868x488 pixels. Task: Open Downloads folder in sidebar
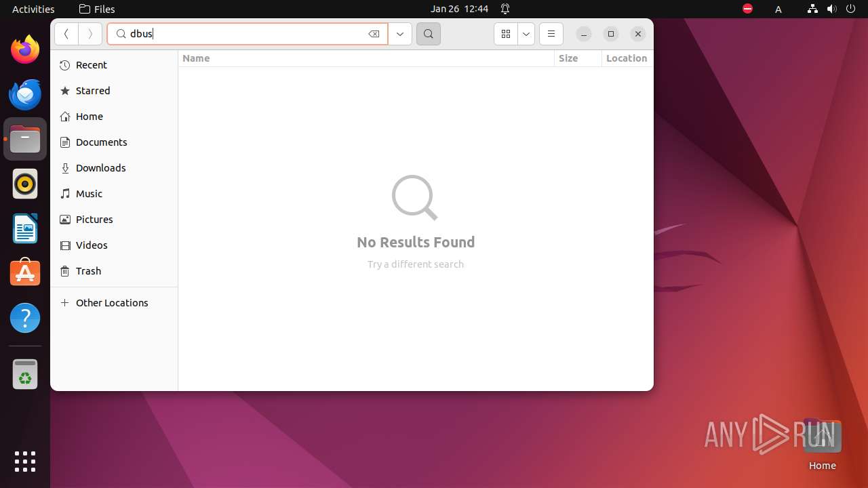click(114, 168)
